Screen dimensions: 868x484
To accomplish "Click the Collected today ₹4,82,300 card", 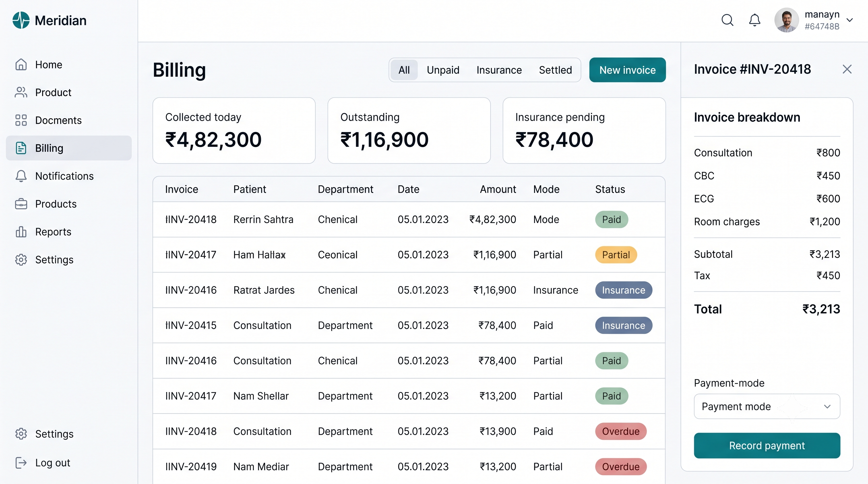I will tap(234, 130).
